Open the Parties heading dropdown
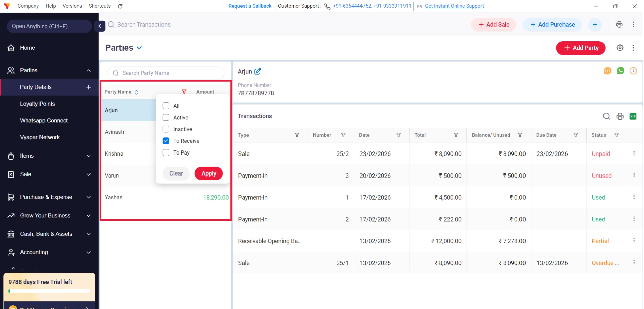Screen dimensions: 644x309 pos(139,48)
